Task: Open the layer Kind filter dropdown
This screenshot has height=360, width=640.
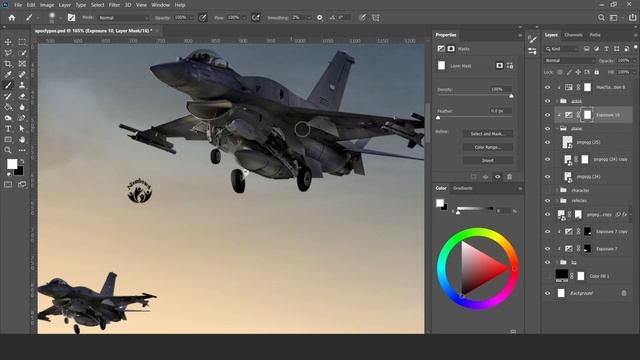Action: [562, 49]
